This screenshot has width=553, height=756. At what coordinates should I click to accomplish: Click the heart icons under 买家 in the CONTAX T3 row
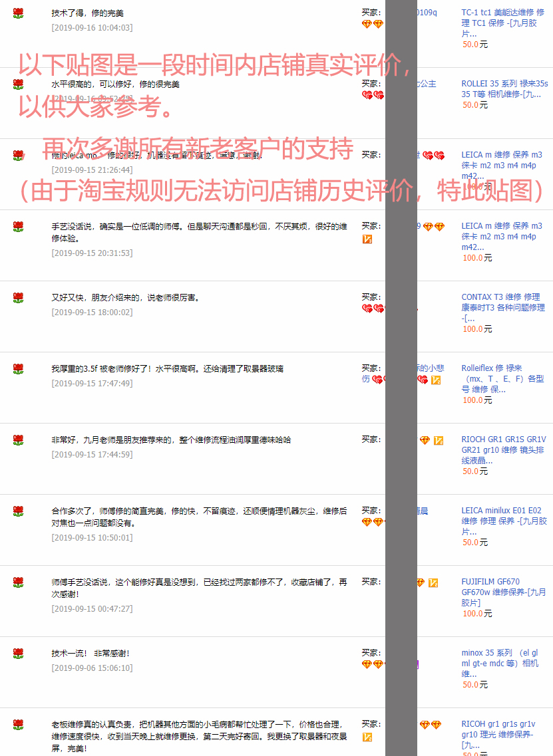373,309
